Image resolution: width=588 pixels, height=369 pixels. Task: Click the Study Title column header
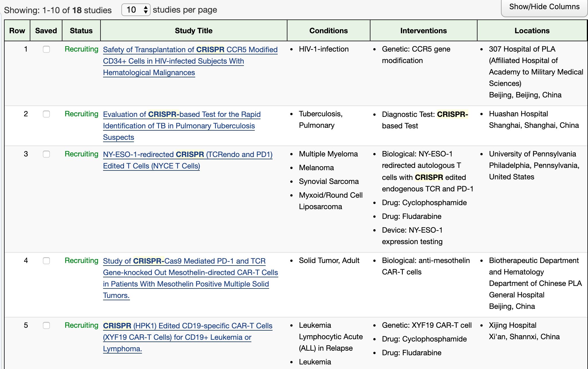click(x=194, y=31)
